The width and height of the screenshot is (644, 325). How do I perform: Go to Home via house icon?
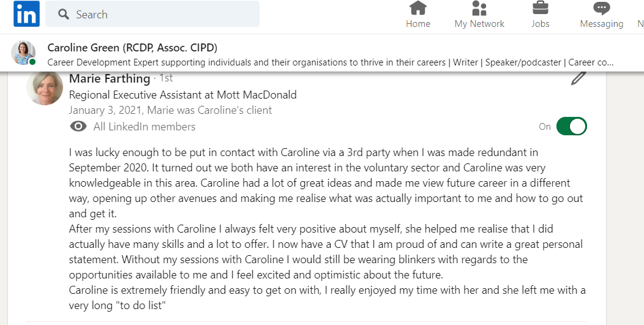[418, 8]
